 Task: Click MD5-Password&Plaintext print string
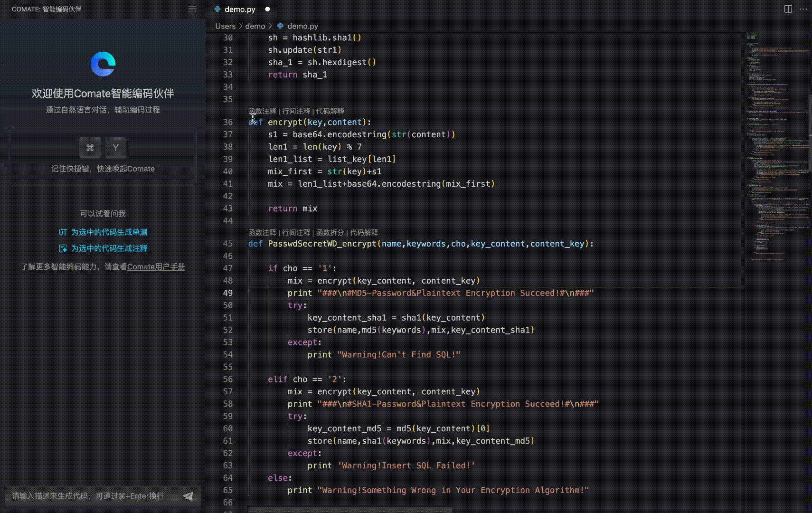click(456, 293)
